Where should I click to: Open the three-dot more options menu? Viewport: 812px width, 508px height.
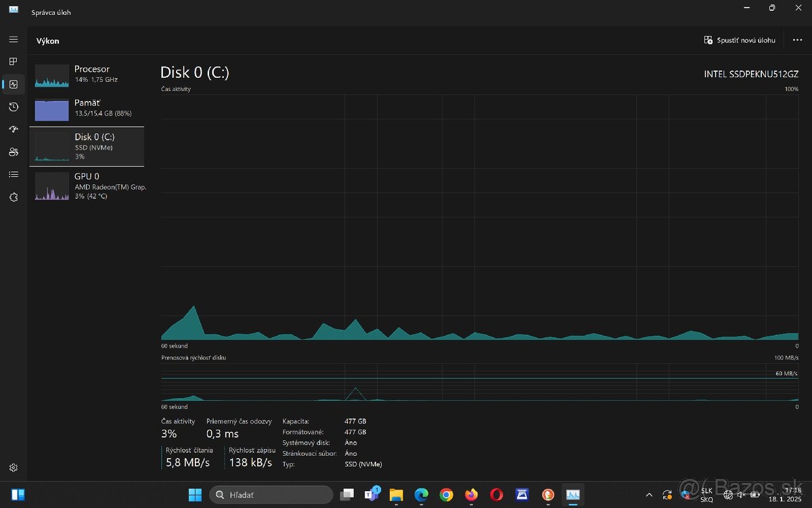(x=797, y=40)
